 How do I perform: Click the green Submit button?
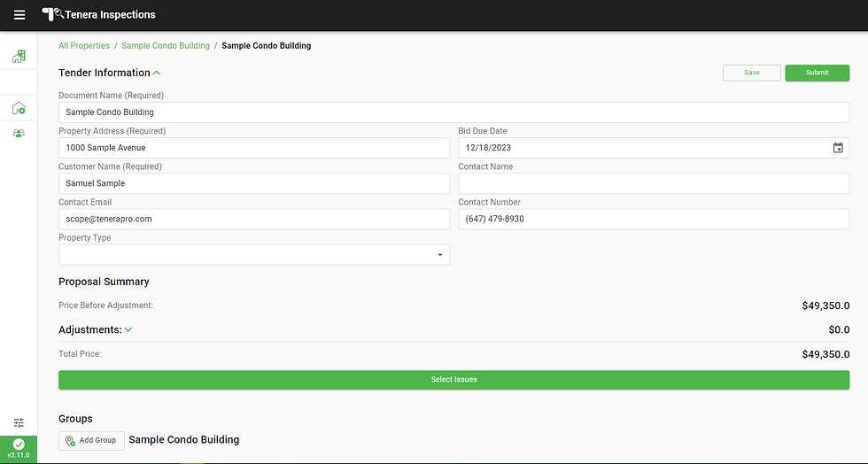coord(817,73)
